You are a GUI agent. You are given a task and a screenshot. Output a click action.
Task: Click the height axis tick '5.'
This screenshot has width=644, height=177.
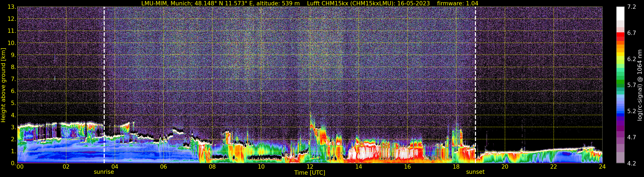coord(13,103)
